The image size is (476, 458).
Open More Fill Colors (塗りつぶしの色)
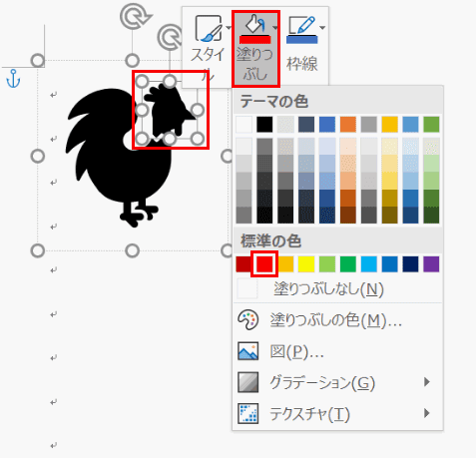337,320
